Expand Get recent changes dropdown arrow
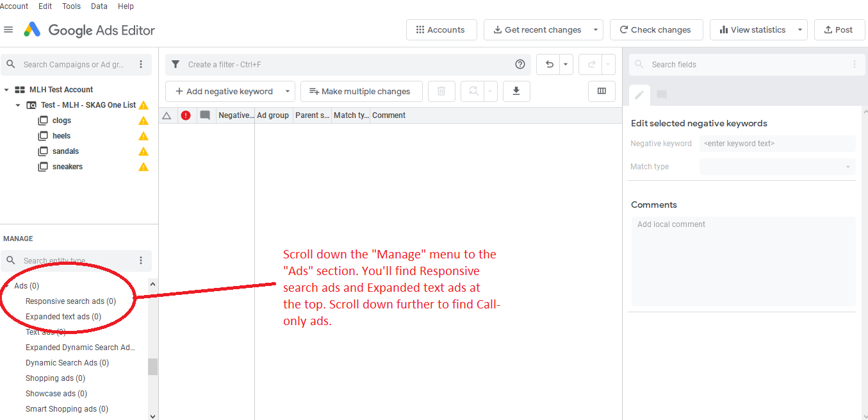The image size is (868, 420). [x=596, y=29]
